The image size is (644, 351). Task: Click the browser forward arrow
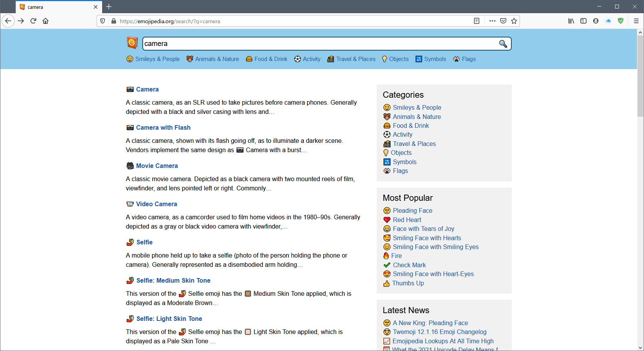pos(21,21)
